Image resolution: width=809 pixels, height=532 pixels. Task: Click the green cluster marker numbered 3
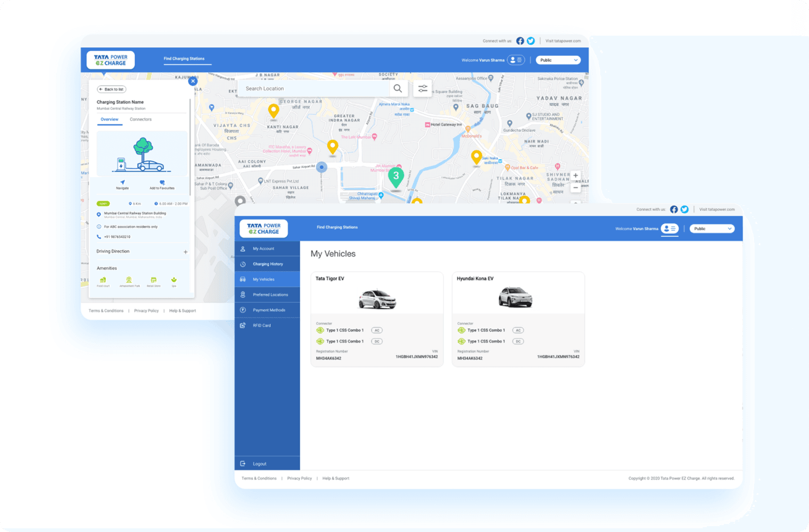coord(395,177)
